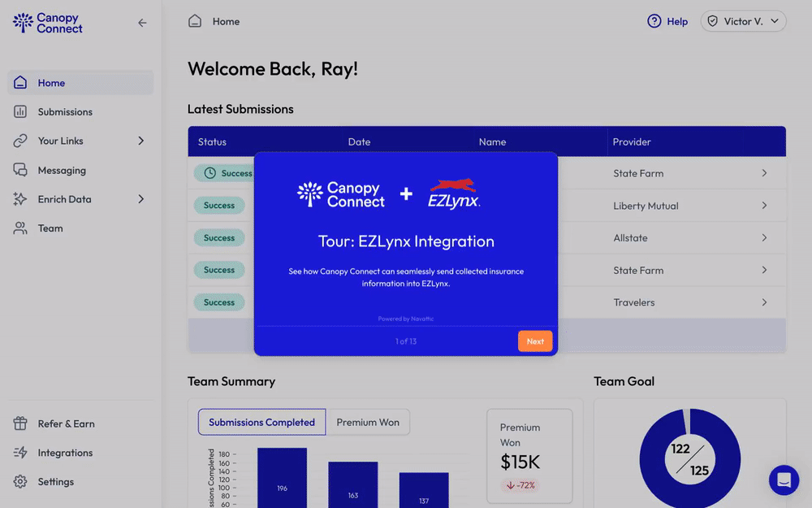The image size is (812, 508).
Task: Click the Status column header
Action: click(x=212, y=141)
